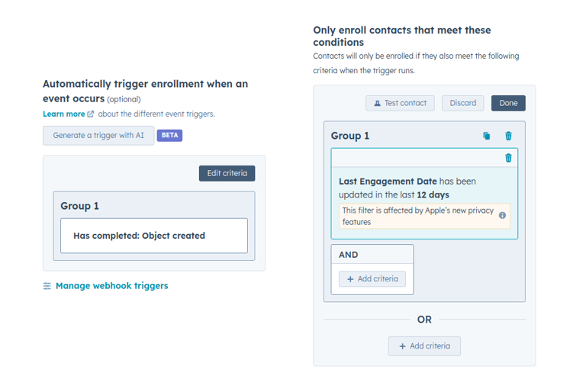Click the external link icon beside Learn more
The width and height of the screenshot is (586, 392).
pos(91,114)
